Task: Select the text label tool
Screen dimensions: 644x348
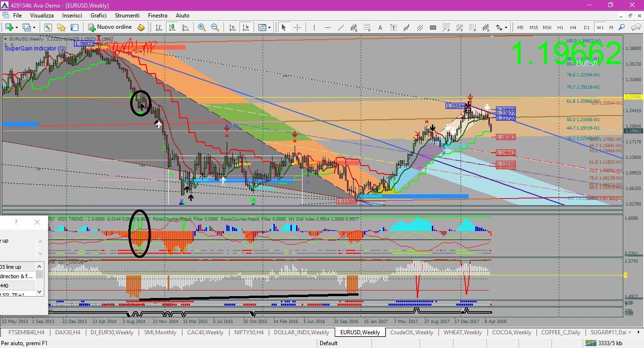Action: [x=394, y=27]
